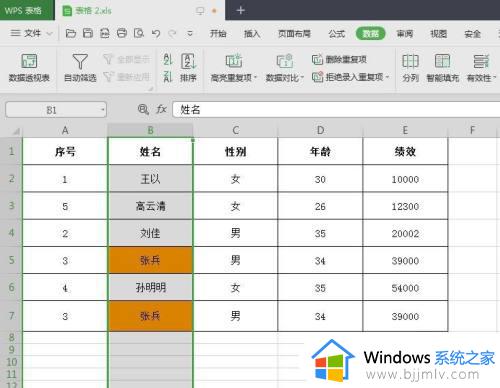This screenshot has width=500, height=388.
Task: Click the export to PDF icon
Action: click(x=105, y=33)
